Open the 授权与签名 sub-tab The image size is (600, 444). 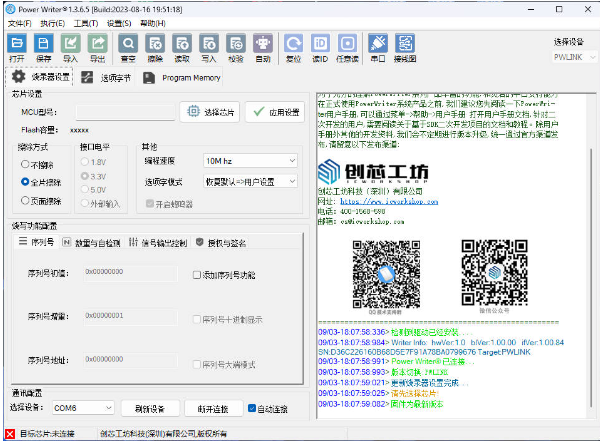click(x=221, y=242)
